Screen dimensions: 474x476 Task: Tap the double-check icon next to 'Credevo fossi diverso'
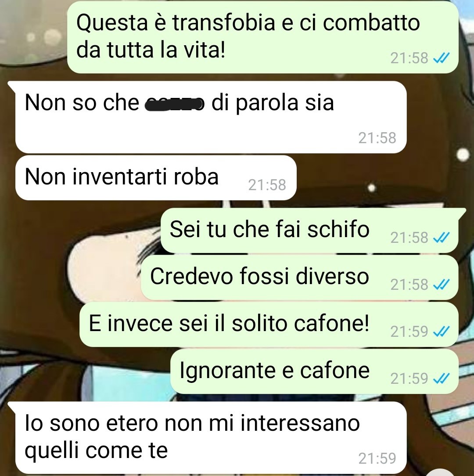(x=441, y=285)
